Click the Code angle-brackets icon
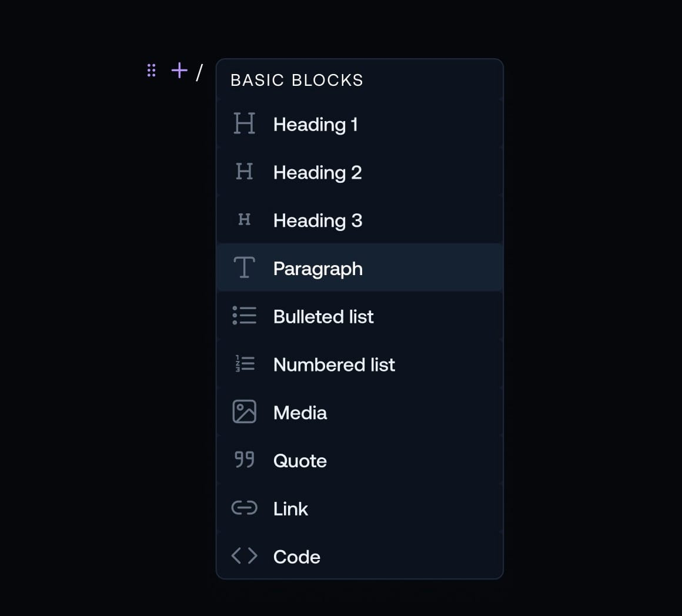Image resolution: width=682 pixels, height=616 pixels. pyautogui.click(x=244, y=556)
